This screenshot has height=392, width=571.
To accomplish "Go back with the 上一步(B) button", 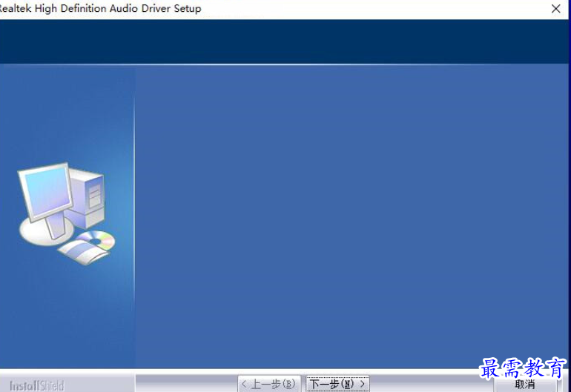I will pyautogui.click(x=269, y=384).
